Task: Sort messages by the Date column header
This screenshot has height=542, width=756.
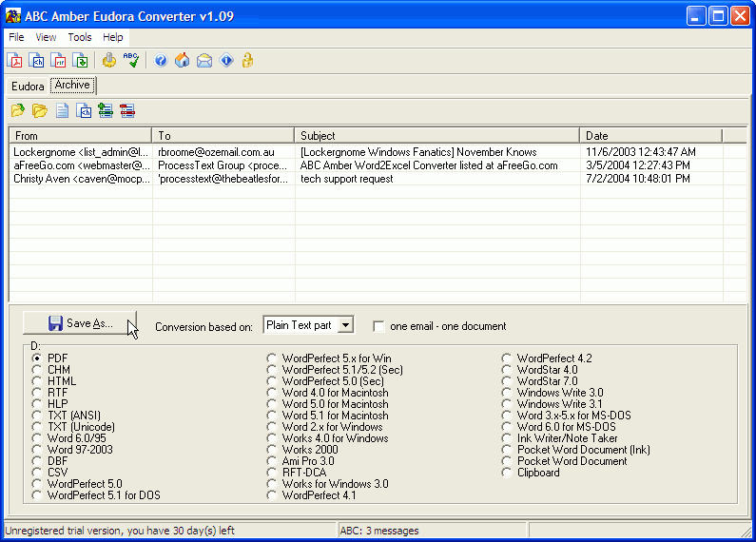Action: pos(650,135)
